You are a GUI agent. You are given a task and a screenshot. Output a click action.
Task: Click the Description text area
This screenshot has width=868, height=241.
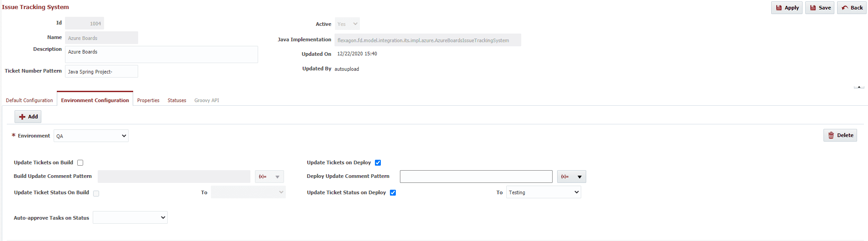pyautogui.click(x=161, y=54)
